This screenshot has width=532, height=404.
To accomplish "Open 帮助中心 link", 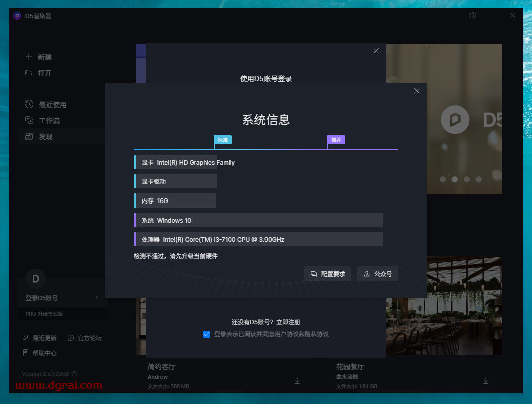I will (x=40, y=353).
